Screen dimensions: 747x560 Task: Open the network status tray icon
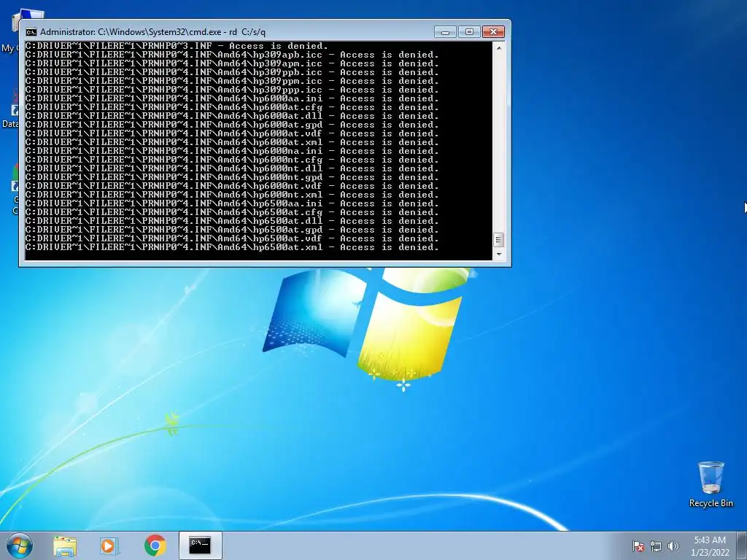pyautogui.click(x=656, y=546)
